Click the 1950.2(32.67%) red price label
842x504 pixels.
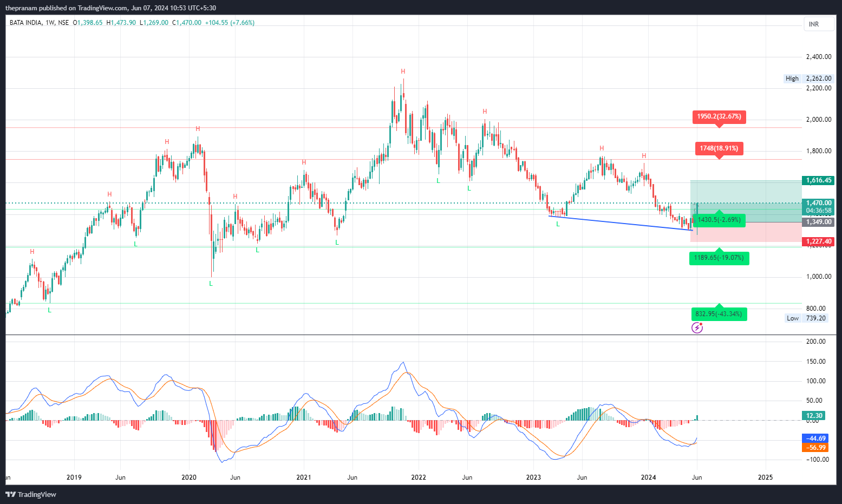(x=719, y=116)
